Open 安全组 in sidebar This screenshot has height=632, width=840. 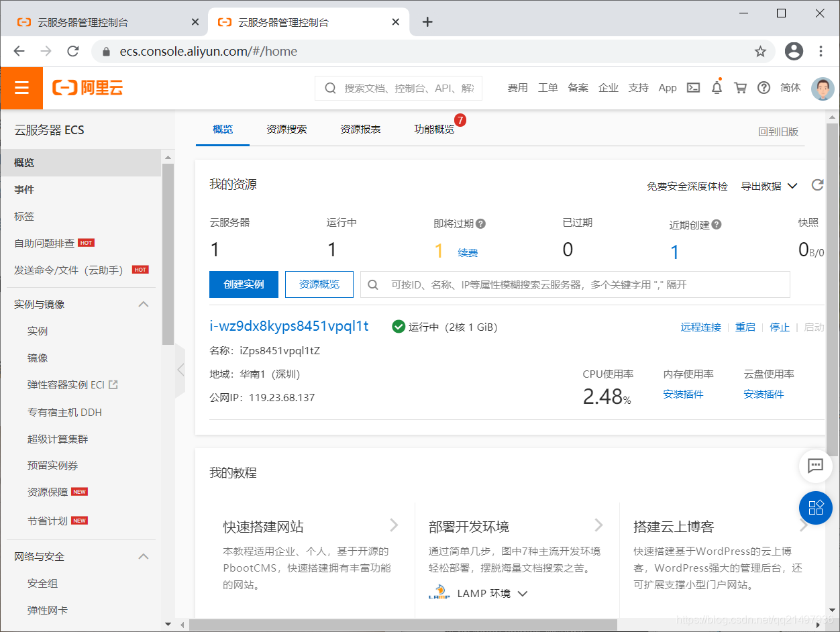click(x=42, y=584)
